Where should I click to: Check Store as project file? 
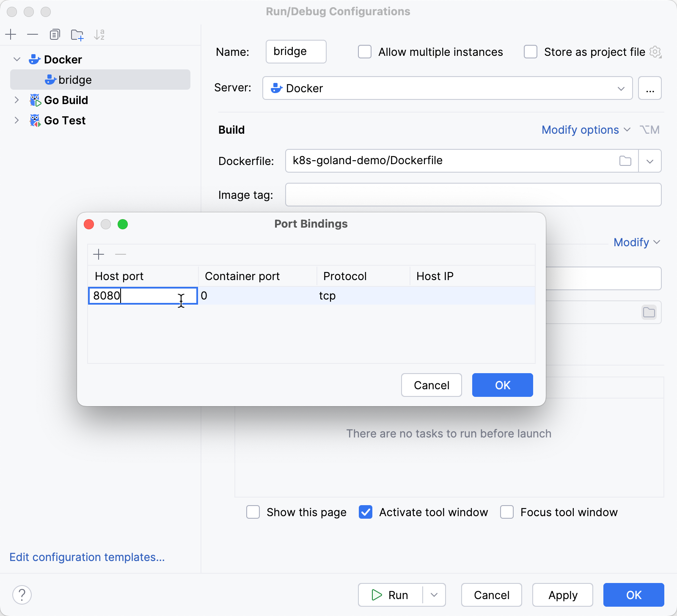[x=530, y=52]
